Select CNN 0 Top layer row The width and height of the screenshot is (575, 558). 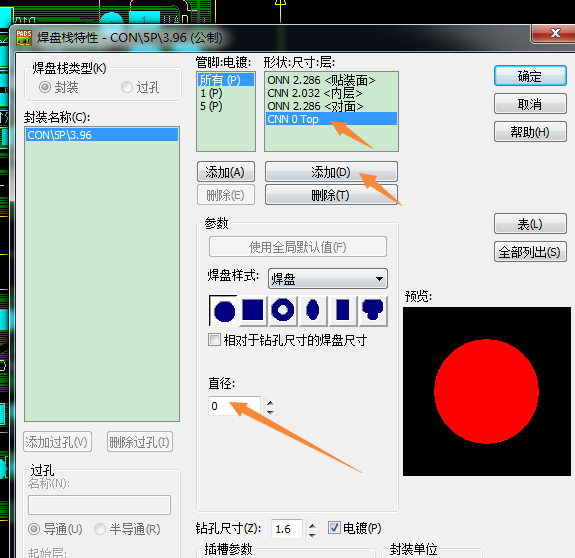click(331, 119)
